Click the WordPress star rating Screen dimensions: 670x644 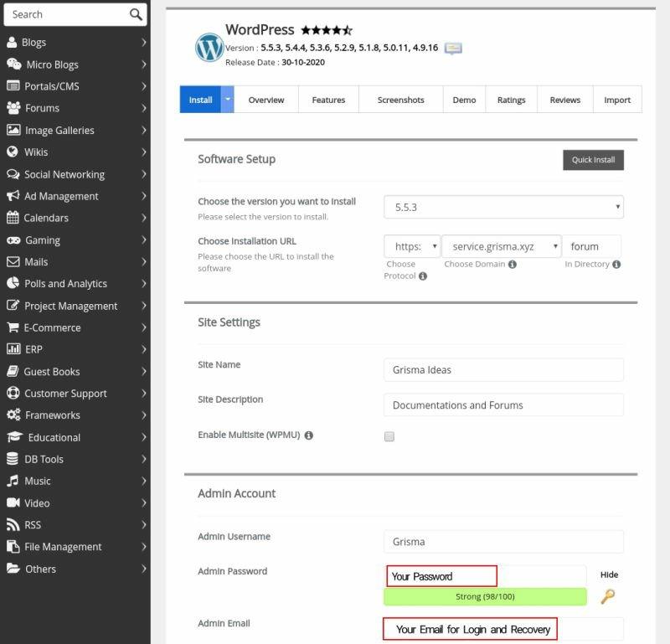click(x=327, y=30)
